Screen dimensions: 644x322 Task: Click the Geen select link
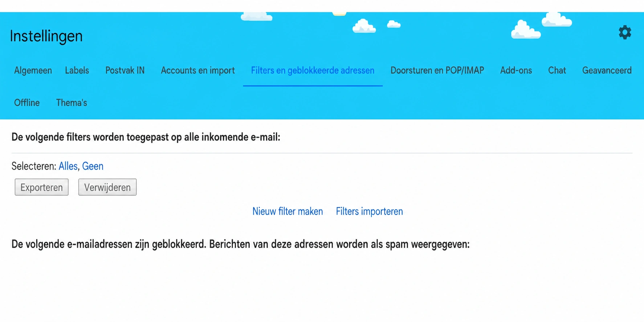[x=93, y=166]
